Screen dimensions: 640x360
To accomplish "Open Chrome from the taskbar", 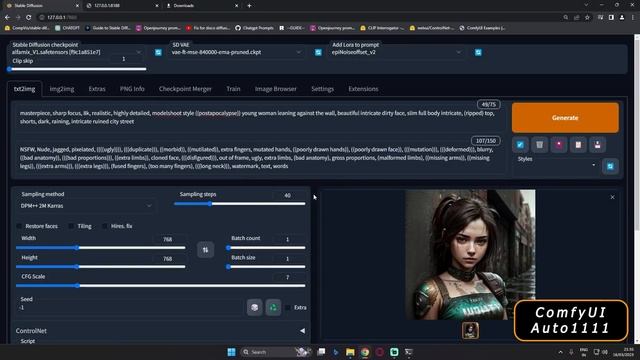I will (365, 352).
